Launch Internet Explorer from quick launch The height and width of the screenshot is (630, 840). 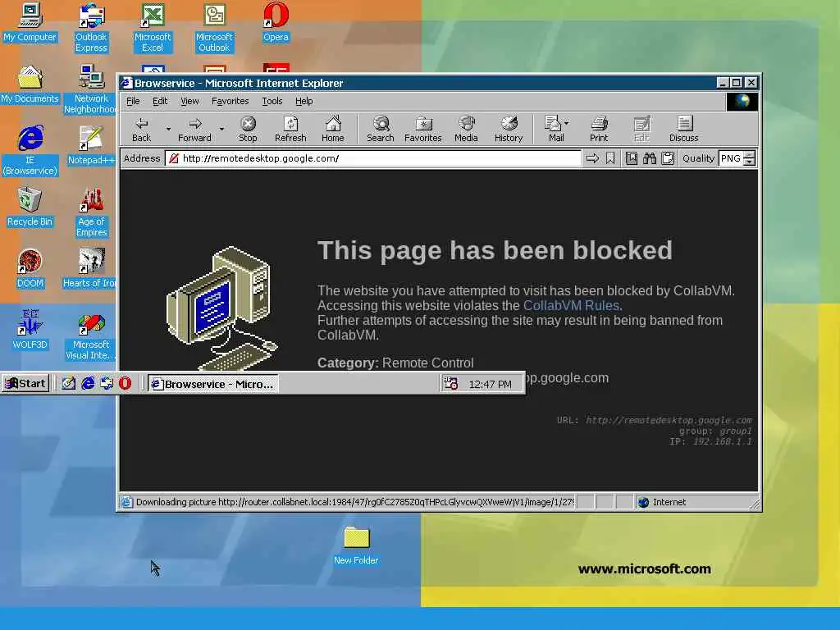coord(88,383)
